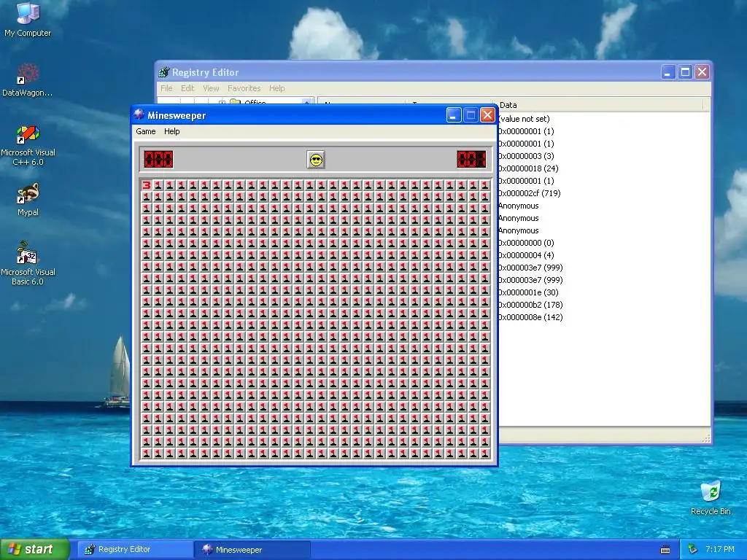Screen dimensions: 747x560
Task: Select the "0x0000001e (30)" data value
Action: point(528,292)
